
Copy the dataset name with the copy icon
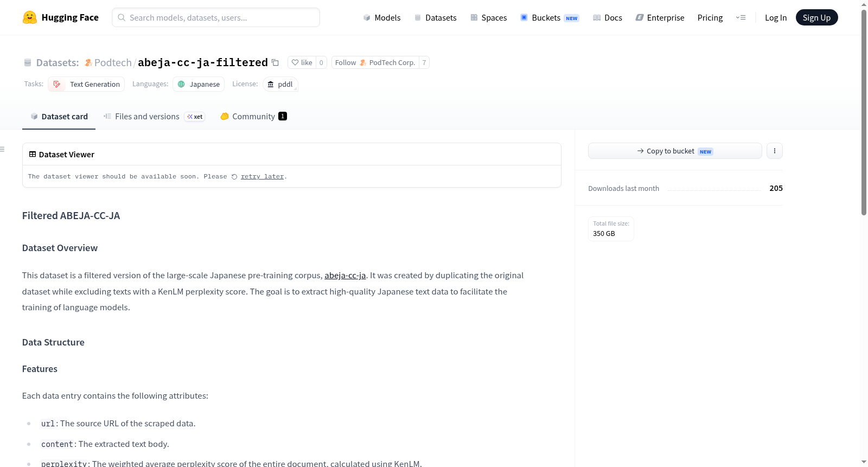[x=275, y=62]
